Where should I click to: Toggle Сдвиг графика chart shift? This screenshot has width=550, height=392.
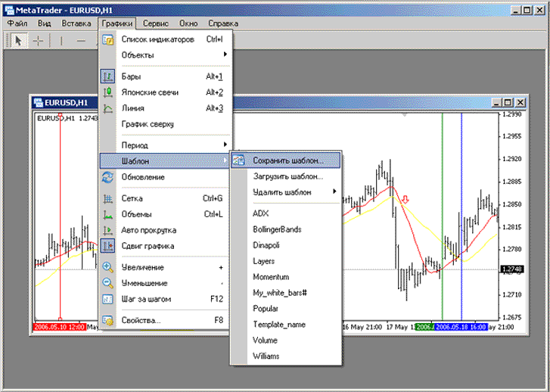click(165, 246)
